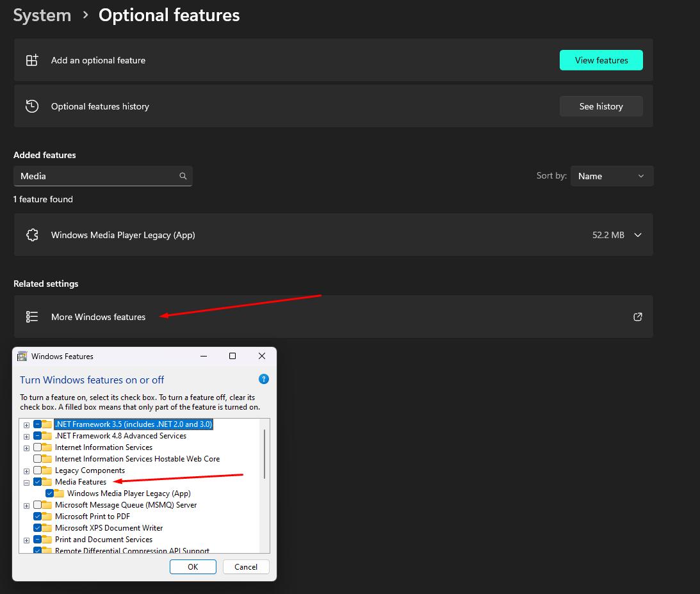Viewport: 700px width, 594px height.
Task: Toggle the Microsoft Print to PDF checkbox
Action: (38, 517)
